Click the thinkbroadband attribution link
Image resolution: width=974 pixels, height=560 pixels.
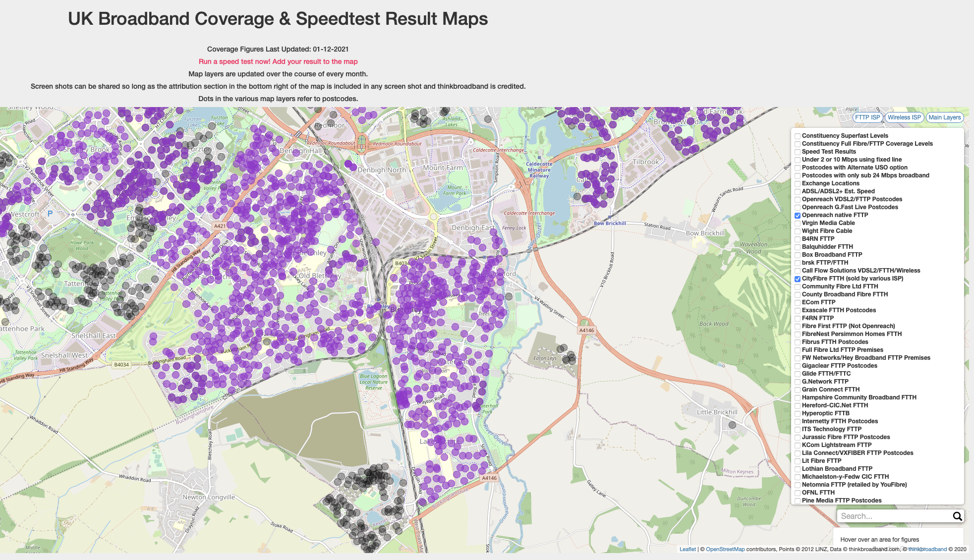[x=927, y=549]
